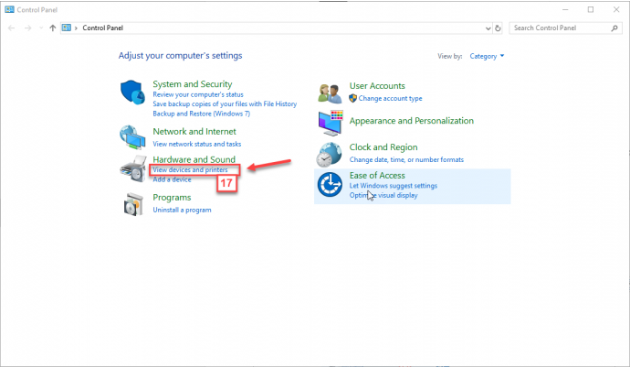The width and height of the screenshot is (630, 367).
Task: Click the View devices and printers link
Action: (190, 170)
